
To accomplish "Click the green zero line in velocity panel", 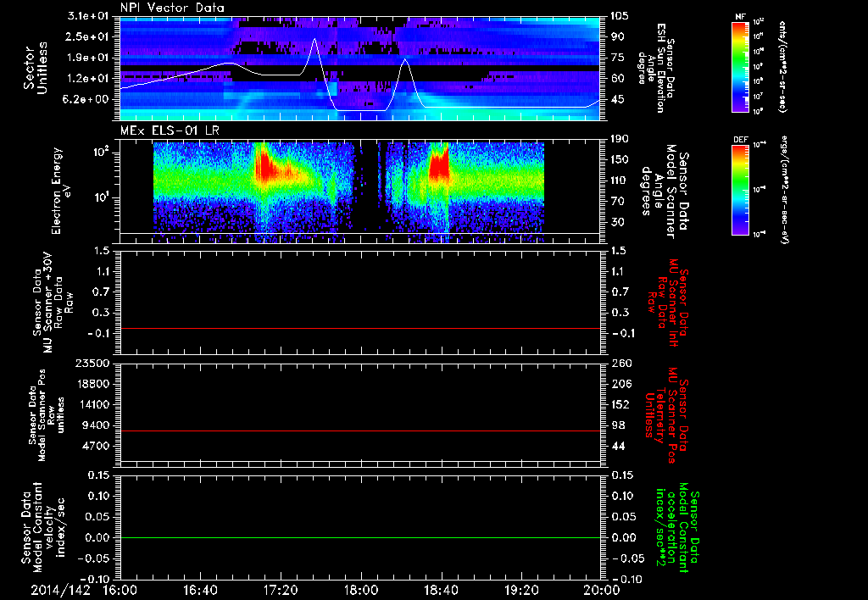I will 360,537.
